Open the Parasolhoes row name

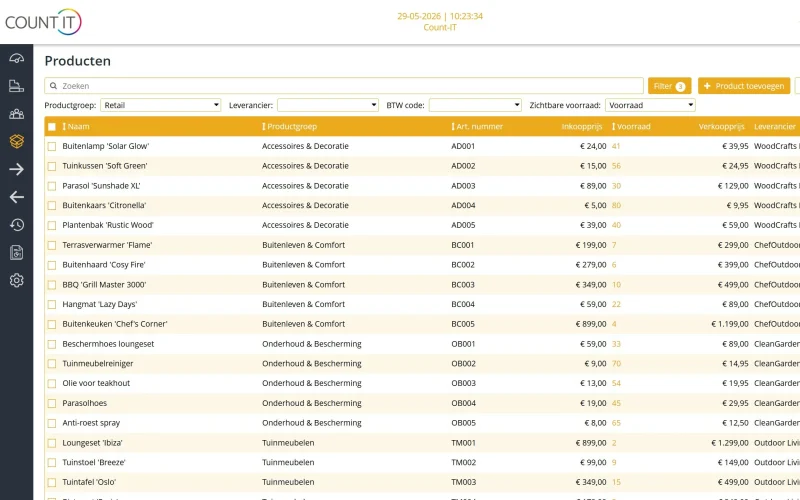pyautogui.click(x=85, y=403)
